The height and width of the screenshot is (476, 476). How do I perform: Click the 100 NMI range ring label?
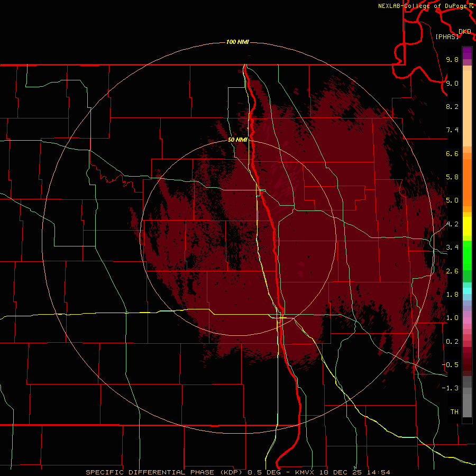pos(237,42)
